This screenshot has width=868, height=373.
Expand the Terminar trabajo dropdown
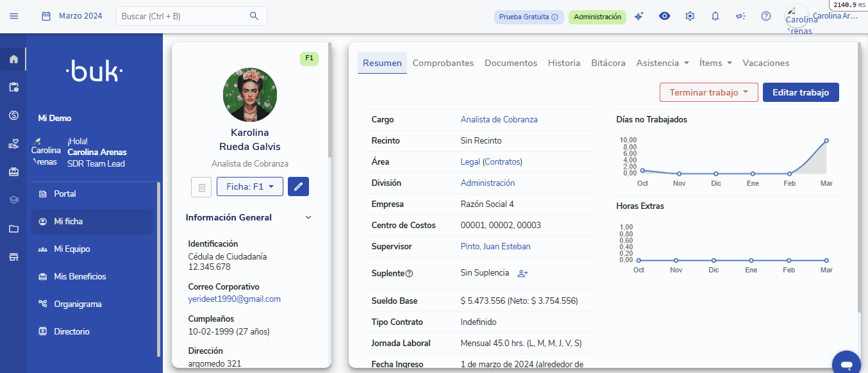point(709,92)
